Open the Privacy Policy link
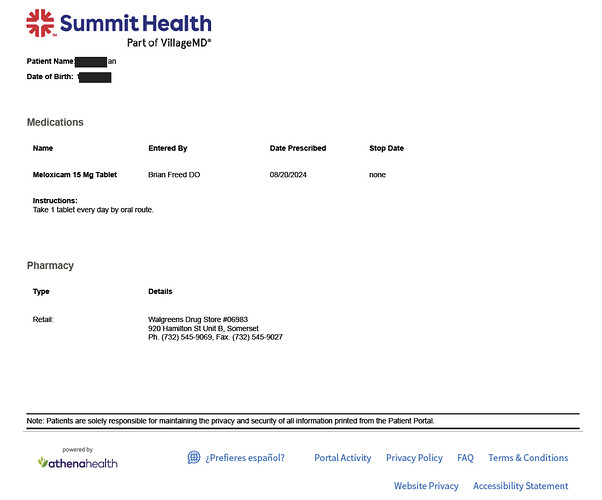 pos(414,458)
